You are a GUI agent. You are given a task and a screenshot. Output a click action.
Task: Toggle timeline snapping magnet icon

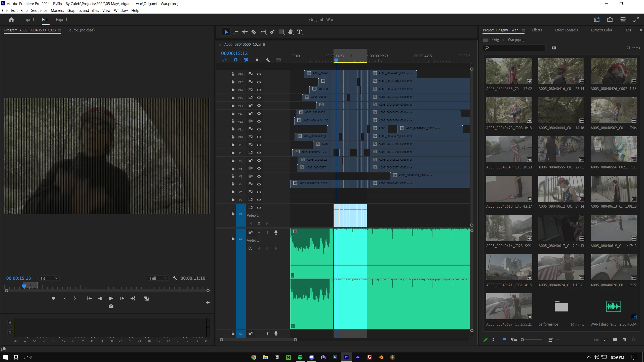coord(235,60)
